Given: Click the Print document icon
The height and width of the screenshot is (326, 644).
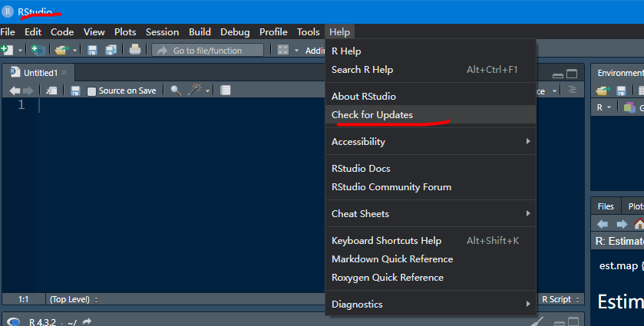Looking at the screenshot, I should (x=135, y=50).
